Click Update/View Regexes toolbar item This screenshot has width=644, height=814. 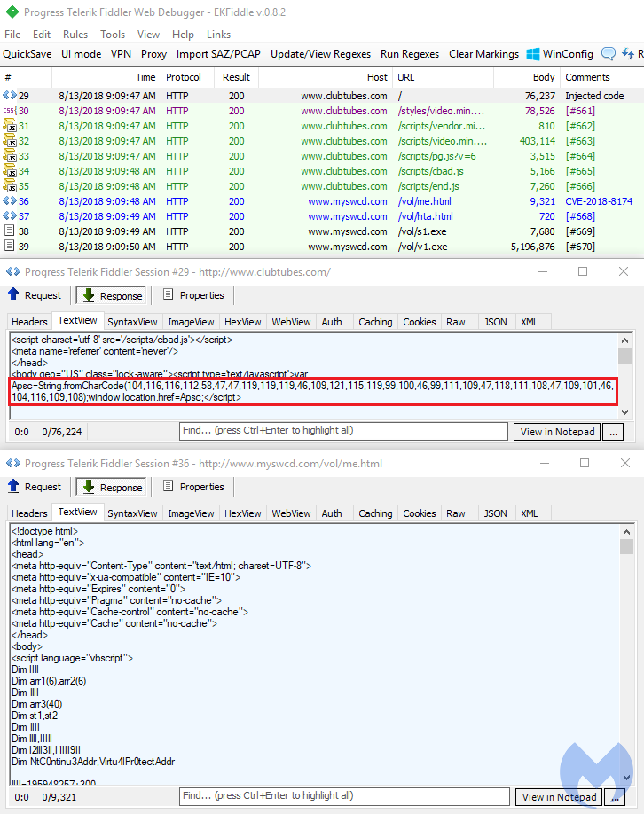[x=320, y=54]
